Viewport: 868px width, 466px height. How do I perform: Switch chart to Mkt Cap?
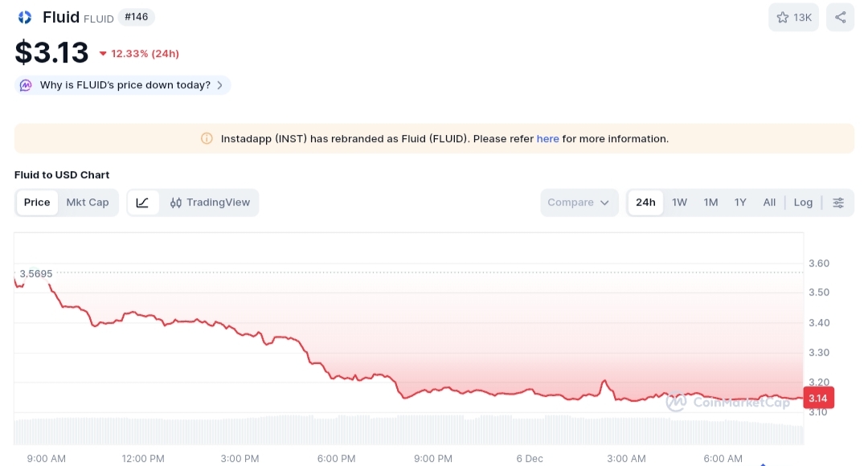(x=88, y=202)
